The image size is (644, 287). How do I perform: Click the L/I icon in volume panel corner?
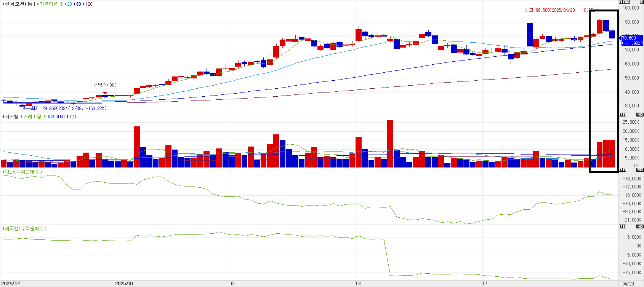pos(623,114)
